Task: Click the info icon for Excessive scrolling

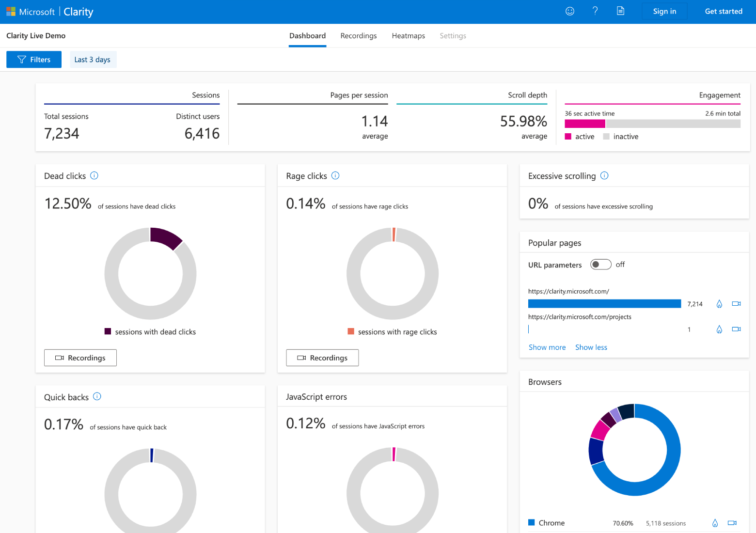Action: (604, 176)
